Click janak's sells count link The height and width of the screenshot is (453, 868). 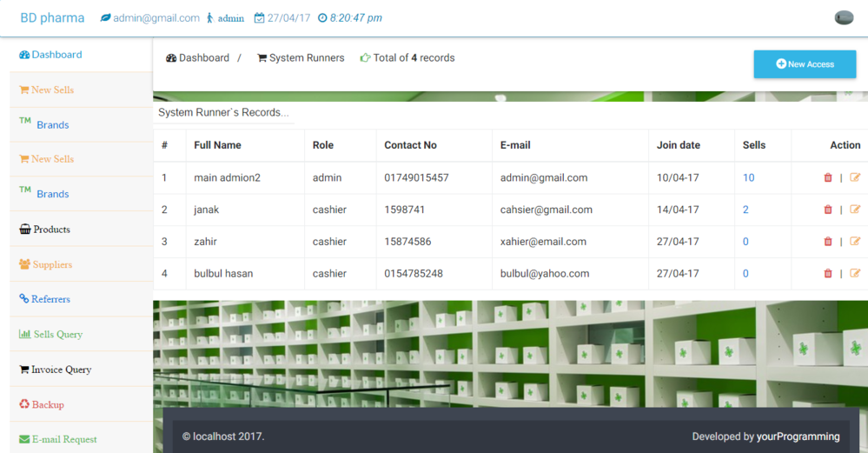coord(745,210)
